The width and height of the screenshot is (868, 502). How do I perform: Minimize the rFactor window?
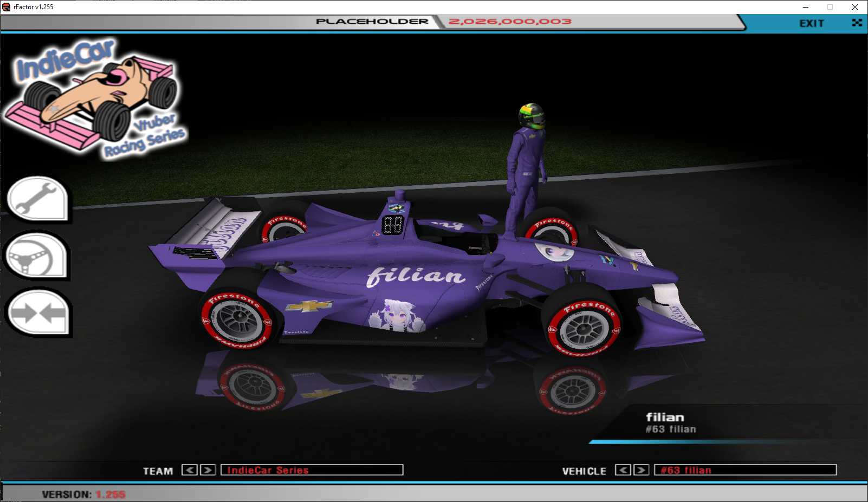tap(806, 7)
